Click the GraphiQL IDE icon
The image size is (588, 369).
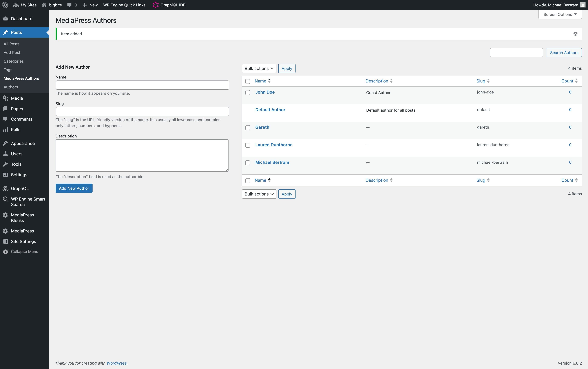click(155, 5)
